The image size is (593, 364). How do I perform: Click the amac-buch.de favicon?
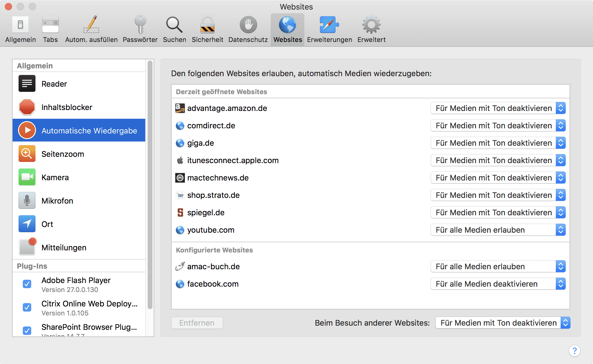coord(180,266)
